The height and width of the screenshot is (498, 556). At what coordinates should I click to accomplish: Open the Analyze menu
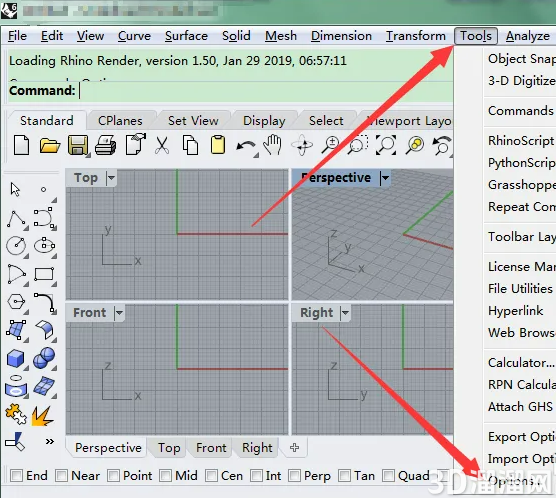(x=528, y=36)
